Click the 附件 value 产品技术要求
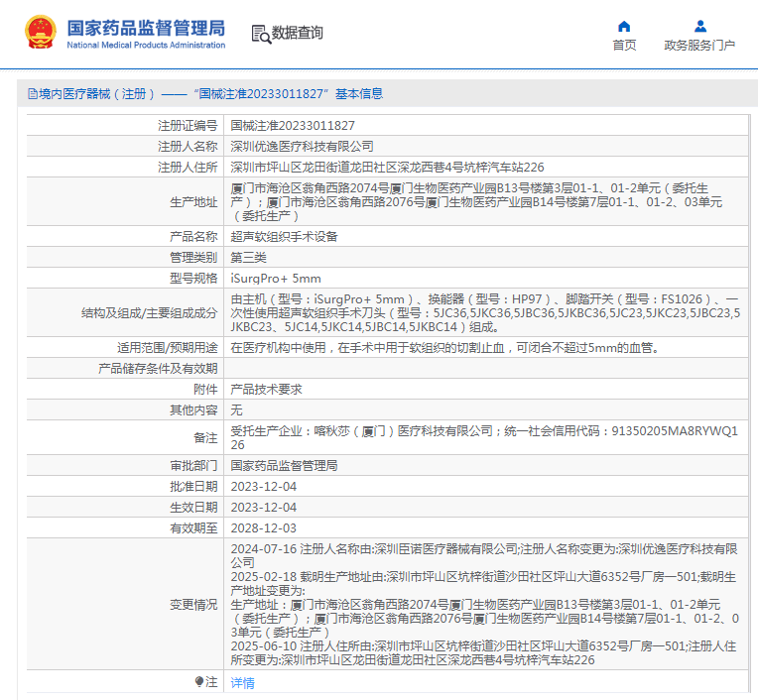 coord(266,390)
